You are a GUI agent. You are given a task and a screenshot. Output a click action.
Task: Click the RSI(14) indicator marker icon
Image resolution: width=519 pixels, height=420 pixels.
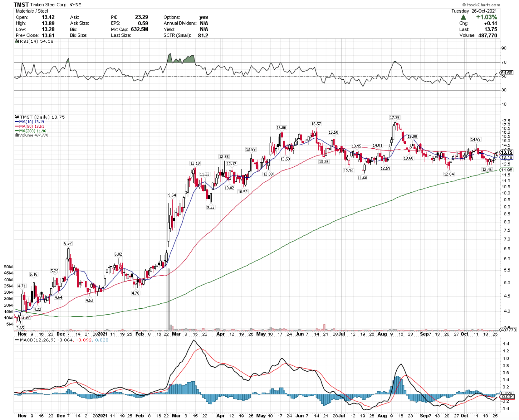(17, 41)
